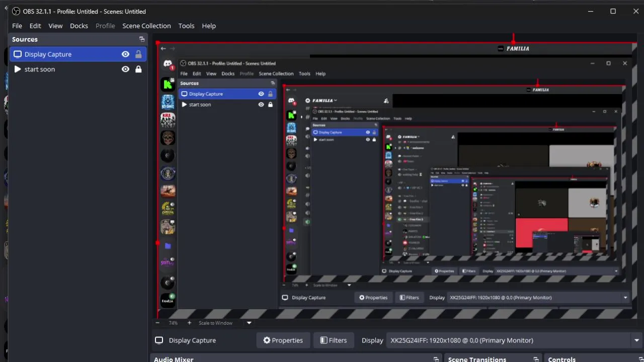Click the 74% zoom value

click(x=173, y=323)
